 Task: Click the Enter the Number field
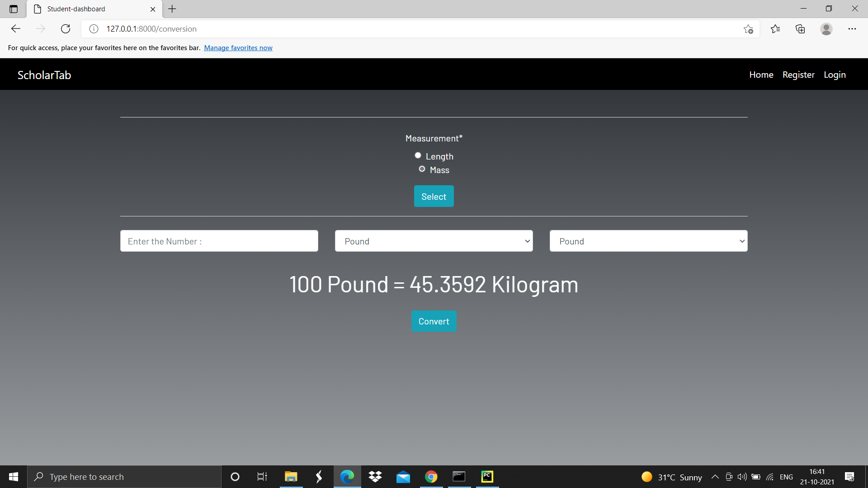pos(219,241)
